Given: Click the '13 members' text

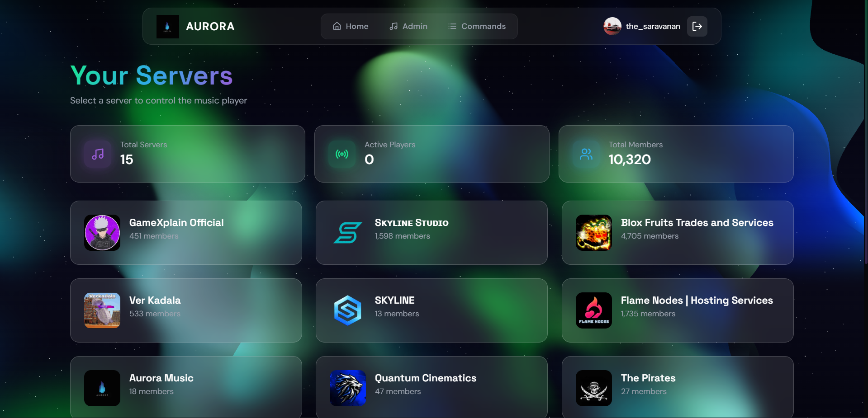Looking at the screenshot, I should 397,314.
